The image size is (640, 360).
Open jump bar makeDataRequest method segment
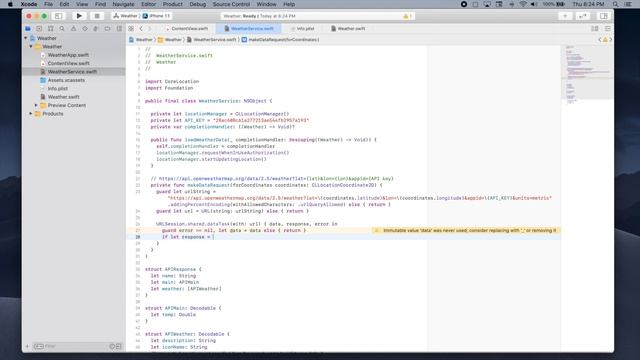click(280, 40)
